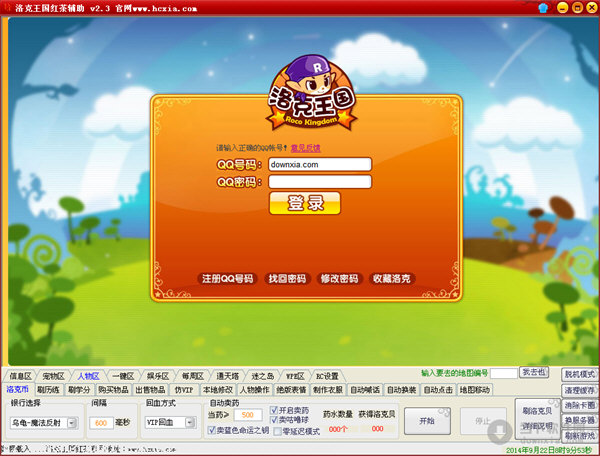Open the 刷学分 sub-tab
Viewport: 600px width, 456px height.
(79, 389)
